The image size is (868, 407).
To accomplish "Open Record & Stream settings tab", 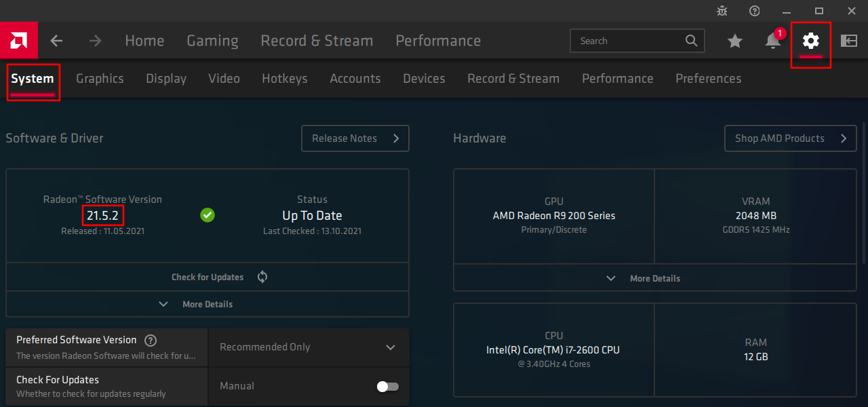I will pos(513,79).
